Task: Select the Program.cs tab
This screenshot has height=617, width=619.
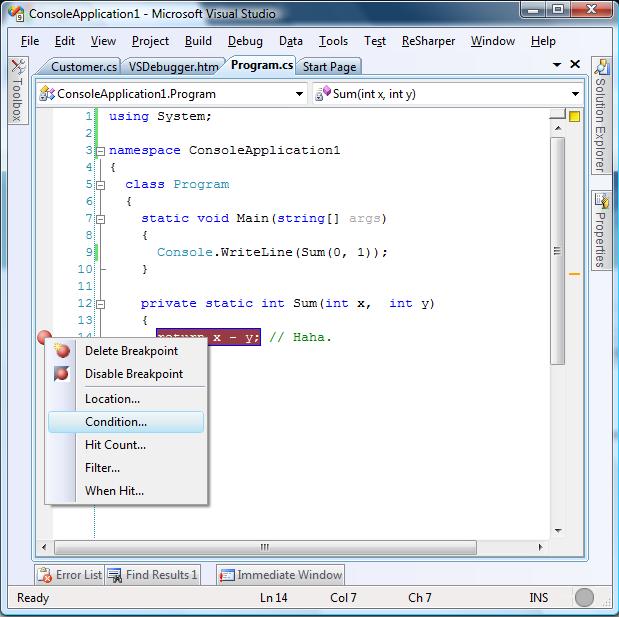Action: click(x=262, y=65)
